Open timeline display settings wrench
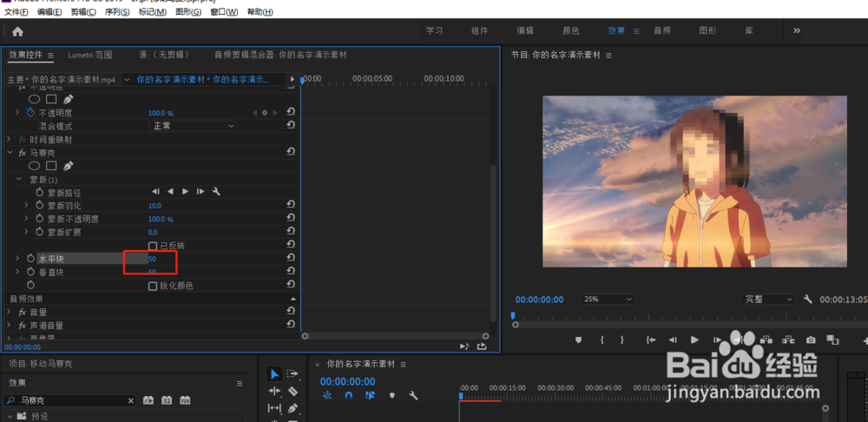 413,395
